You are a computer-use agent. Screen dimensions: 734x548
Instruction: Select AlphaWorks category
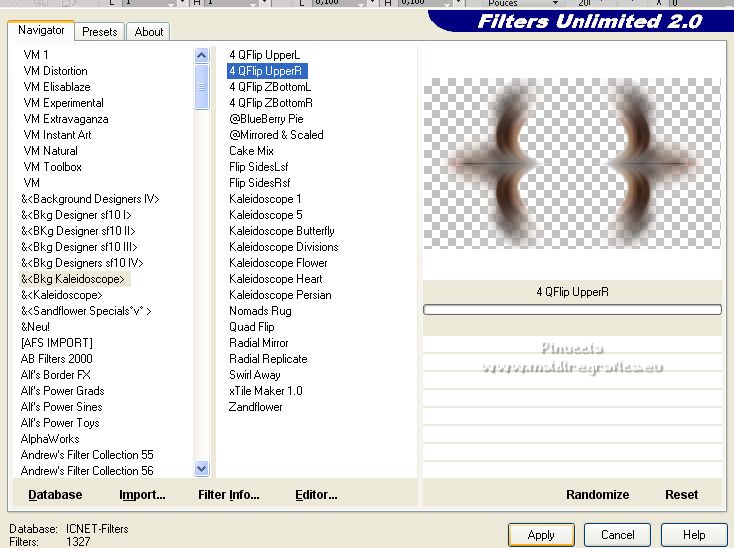tap(50, 438)
